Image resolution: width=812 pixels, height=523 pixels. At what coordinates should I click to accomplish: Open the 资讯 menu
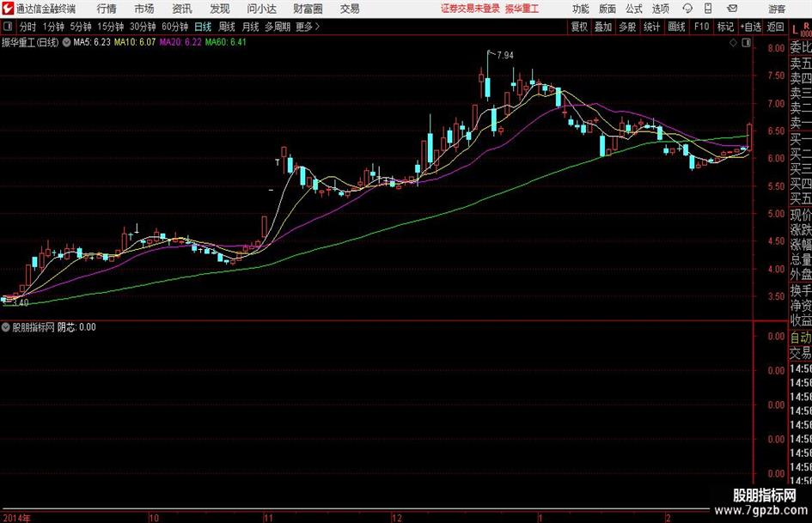182,9
